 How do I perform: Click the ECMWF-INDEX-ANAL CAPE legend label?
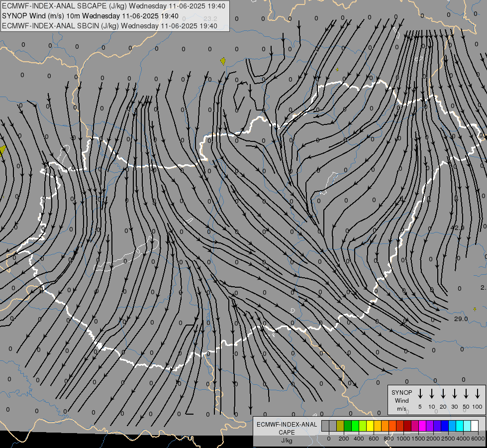coord(287,428)
